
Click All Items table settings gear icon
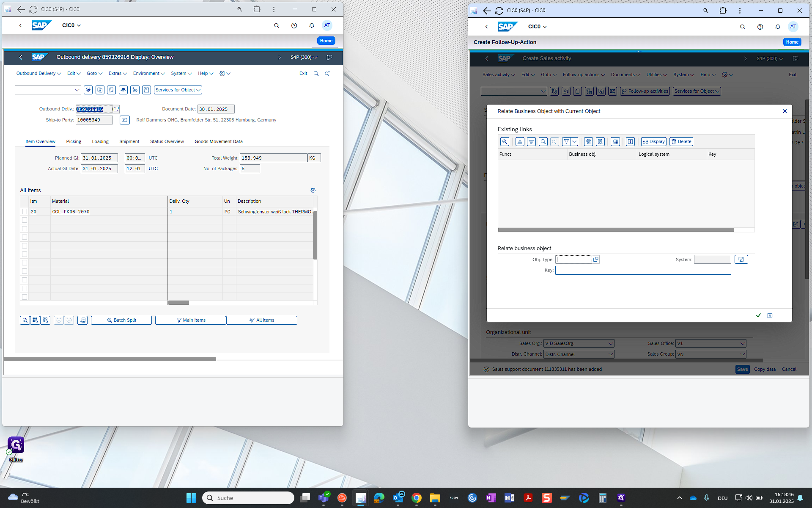pyautogui.click(x=313, y=190)
